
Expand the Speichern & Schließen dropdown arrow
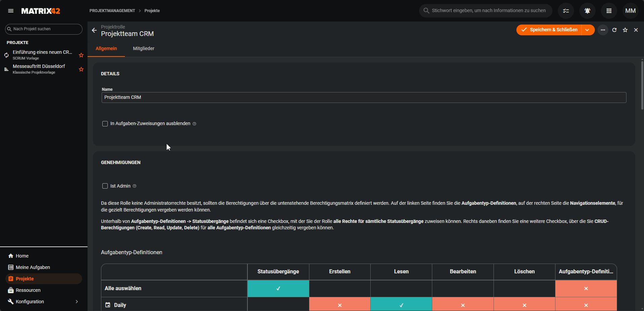tap(587, 30)
